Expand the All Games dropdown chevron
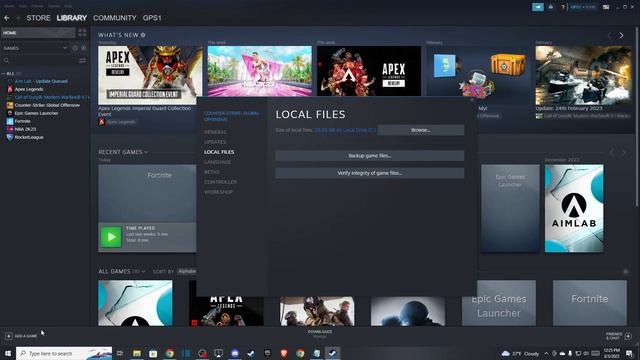640x360 pixels. tap(143, 271)
